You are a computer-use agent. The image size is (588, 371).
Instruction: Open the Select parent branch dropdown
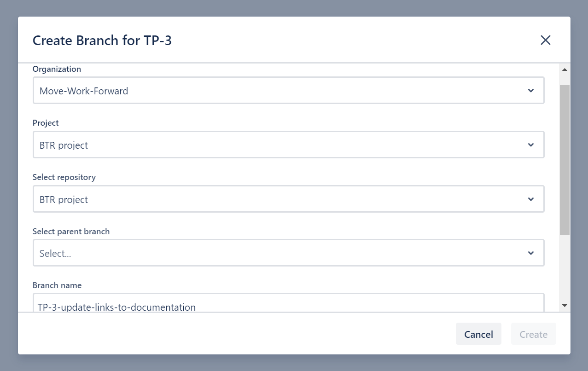tap(288, 253)
